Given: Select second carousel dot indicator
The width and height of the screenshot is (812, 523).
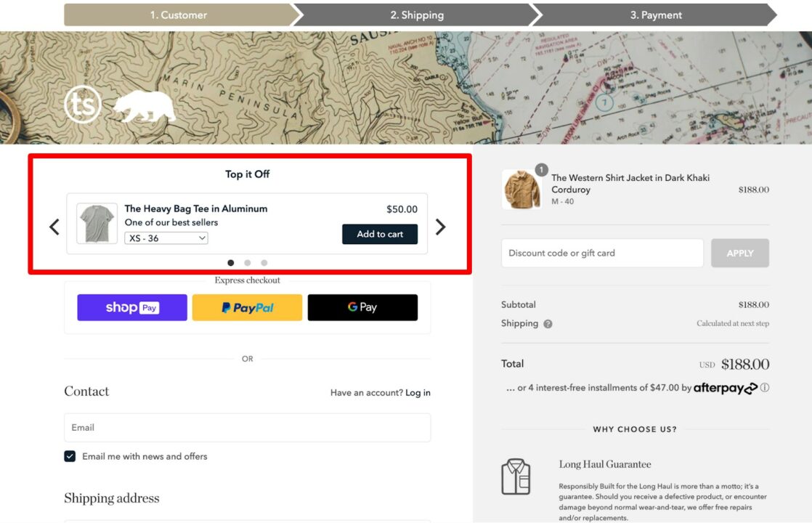Looking at the screenshot, I should pos(248,262).
